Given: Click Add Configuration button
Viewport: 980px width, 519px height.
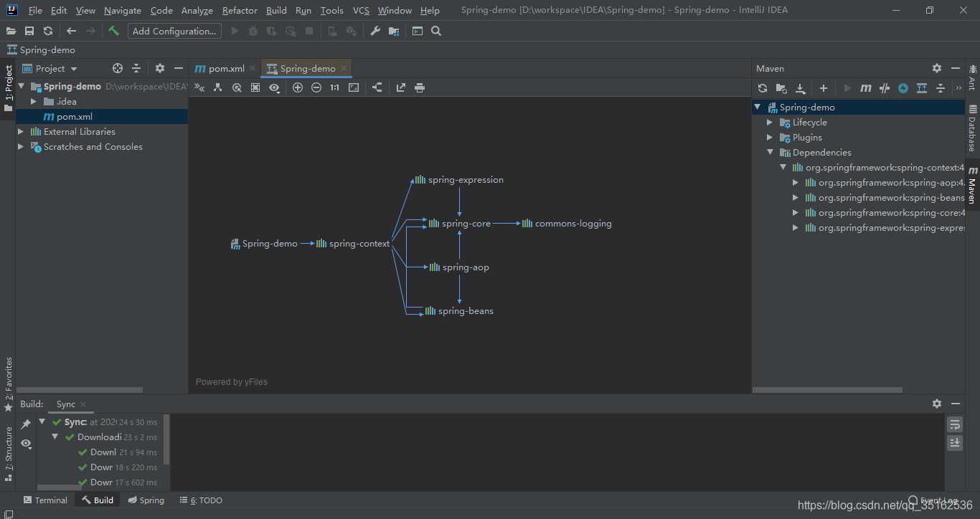Looking at the screenshot, I should (x=174, y=31).
